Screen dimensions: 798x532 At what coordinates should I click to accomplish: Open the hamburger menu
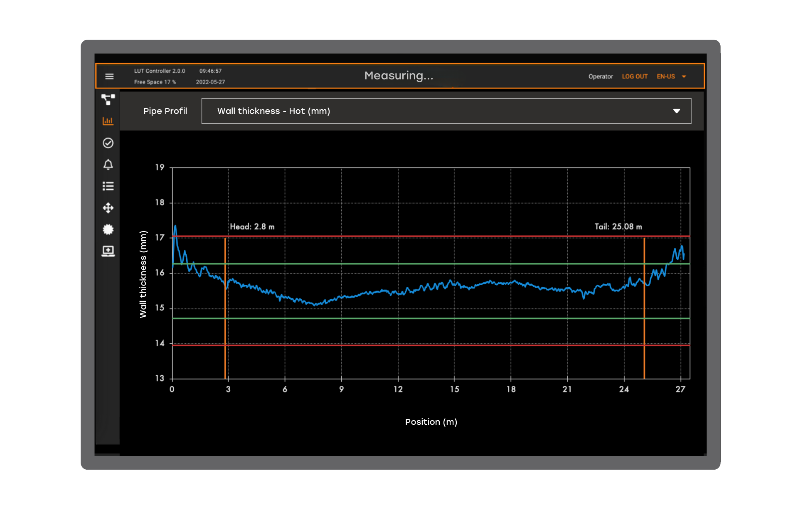pyautogui.click(x=109, y=76)
